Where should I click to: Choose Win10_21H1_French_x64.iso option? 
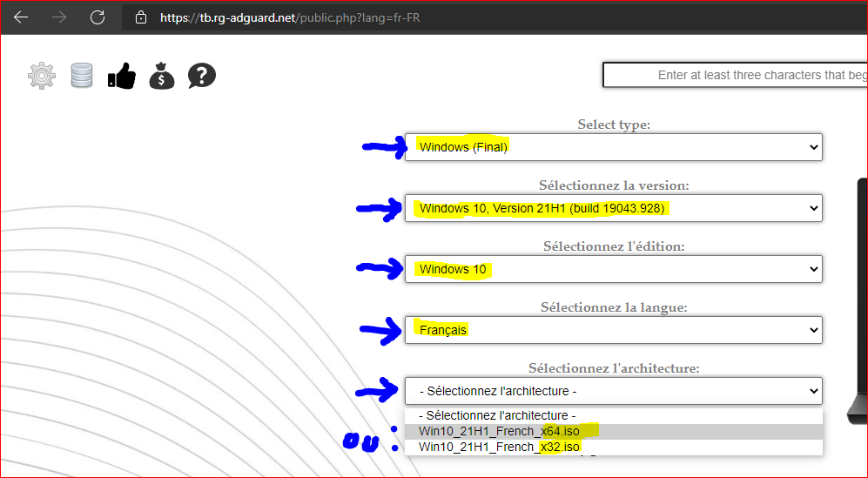614,432
